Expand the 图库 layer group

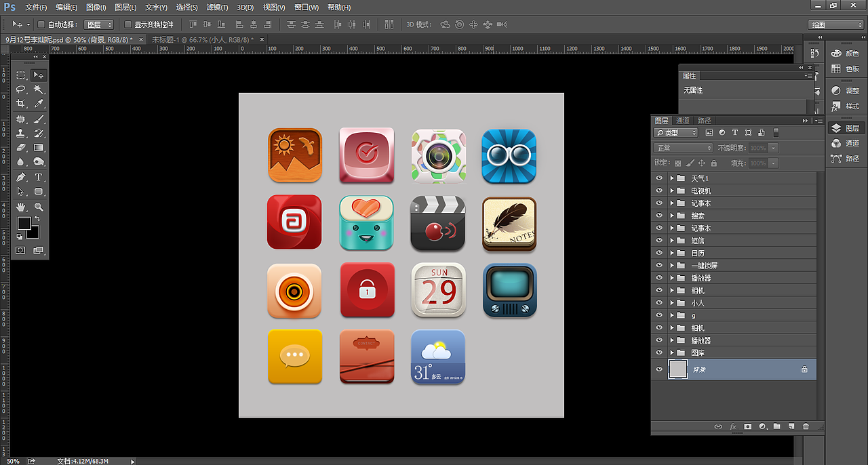pyautogui.click(x=672, y=353)
